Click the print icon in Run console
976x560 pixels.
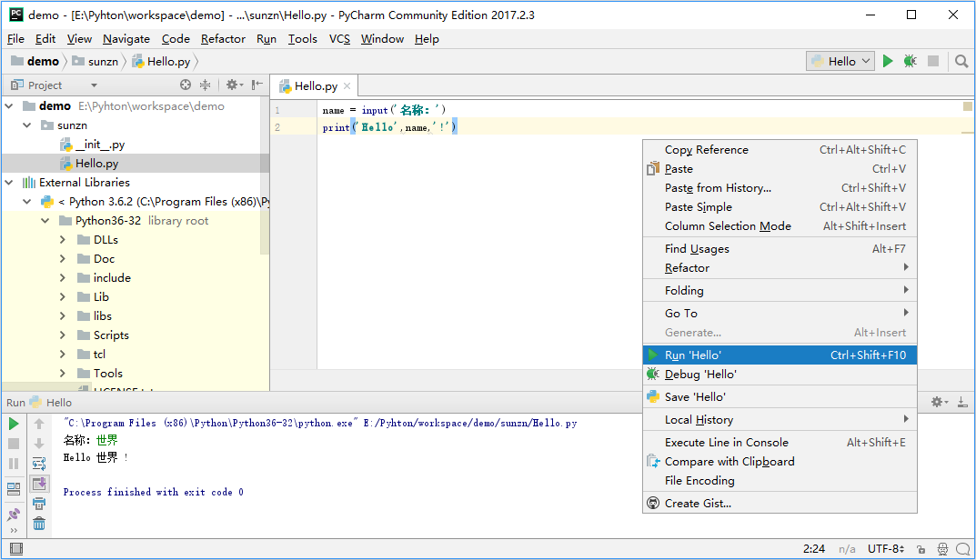(x=39, y=503)
